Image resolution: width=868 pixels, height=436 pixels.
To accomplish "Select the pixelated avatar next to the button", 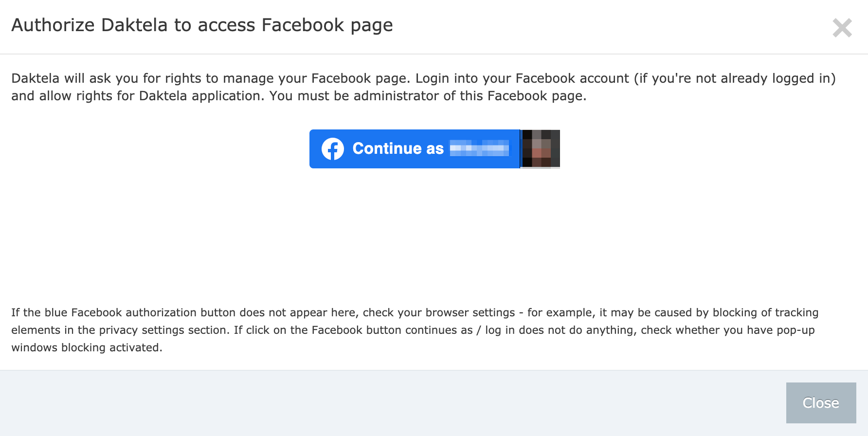I will 540,148.
